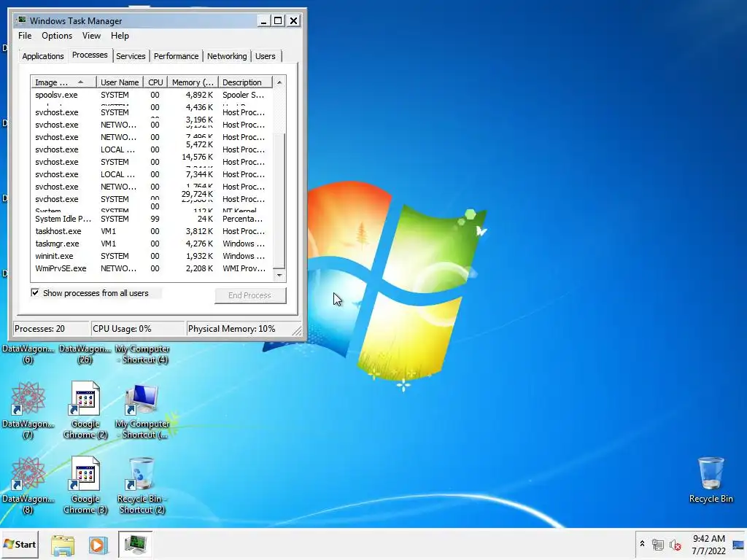
Task: Click the Start button
Action: [x=20, y=544]
